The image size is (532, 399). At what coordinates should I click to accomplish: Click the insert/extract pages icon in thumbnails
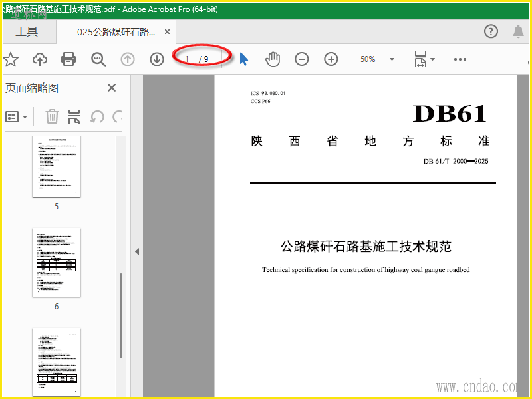click(74, 116)
